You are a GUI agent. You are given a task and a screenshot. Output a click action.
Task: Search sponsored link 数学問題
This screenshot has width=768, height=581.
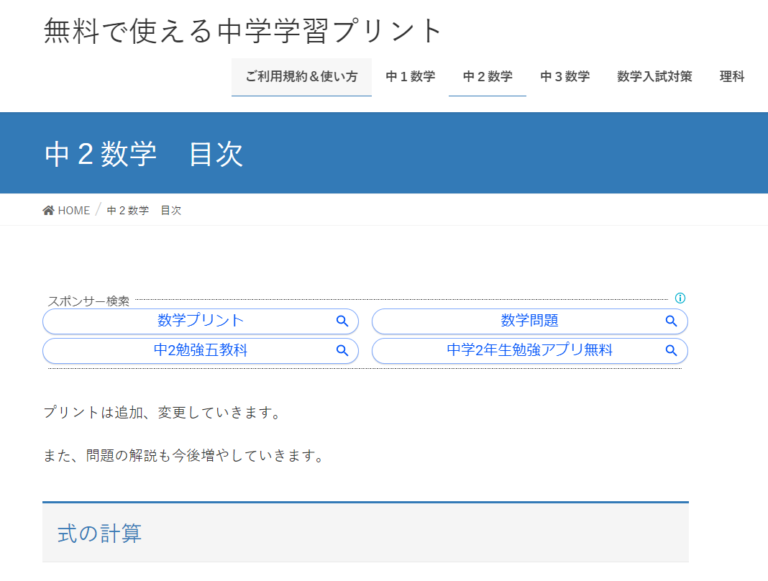(x=529, y=321)
